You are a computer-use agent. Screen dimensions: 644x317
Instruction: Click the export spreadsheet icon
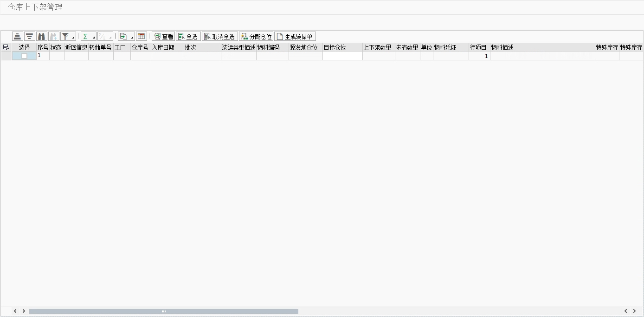[123, 37]
